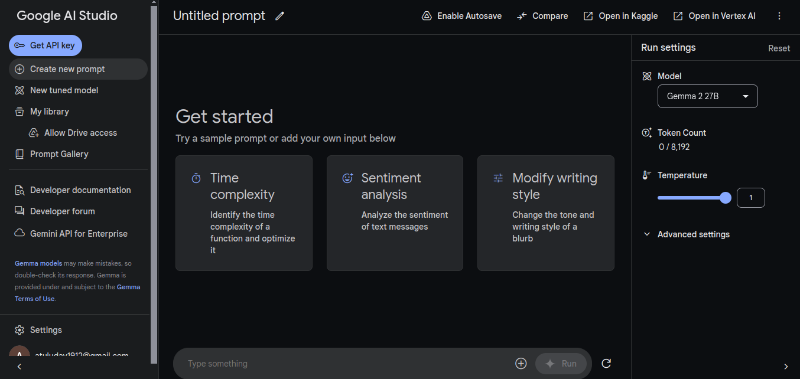Click the Token Count icon
Viewport: 800px width, 379px height.
click(x=646, y=133)
